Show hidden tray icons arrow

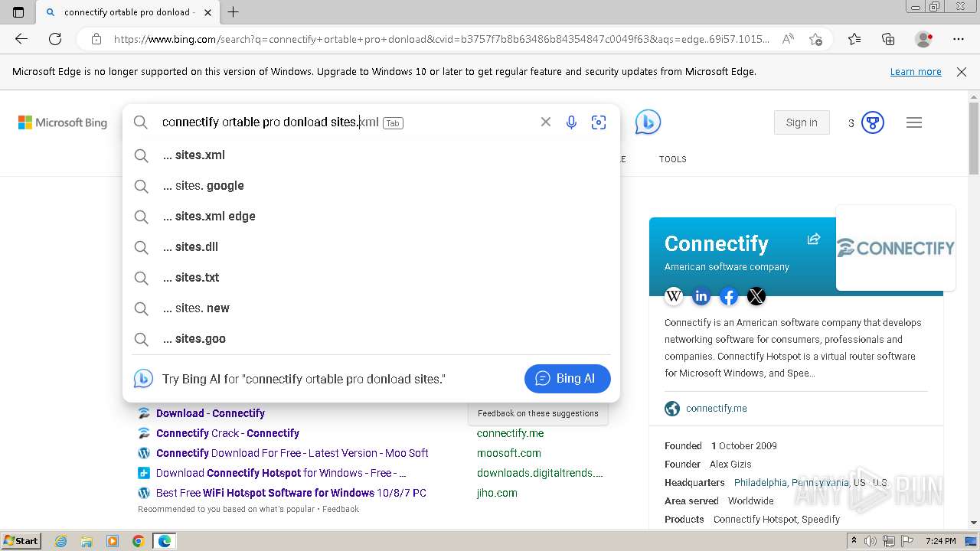(853, 541)
